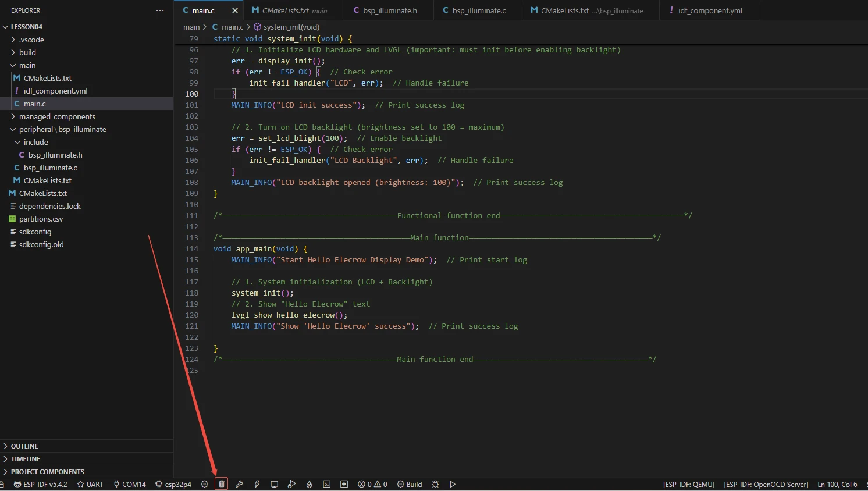Select the esp32p4 target chip
The height and width of the screenshot is (491, 868).
tap(173, 484)
